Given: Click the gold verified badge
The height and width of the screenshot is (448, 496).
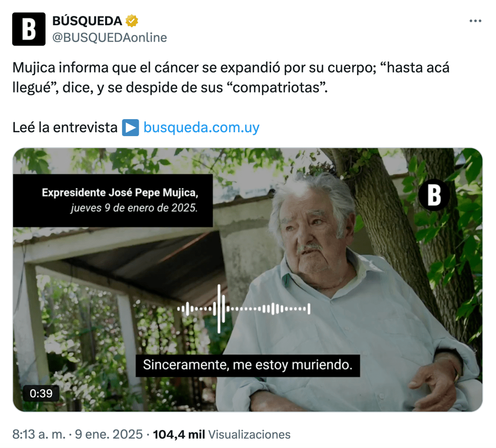Looking at the screenshot, I should 132,21.
